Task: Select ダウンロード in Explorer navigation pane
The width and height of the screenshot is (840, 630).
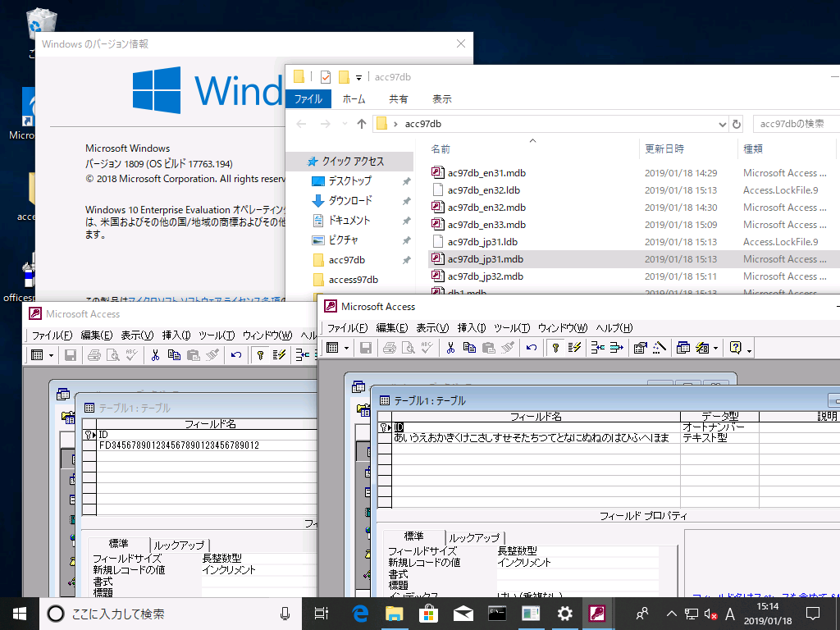Action: (350, 200)
